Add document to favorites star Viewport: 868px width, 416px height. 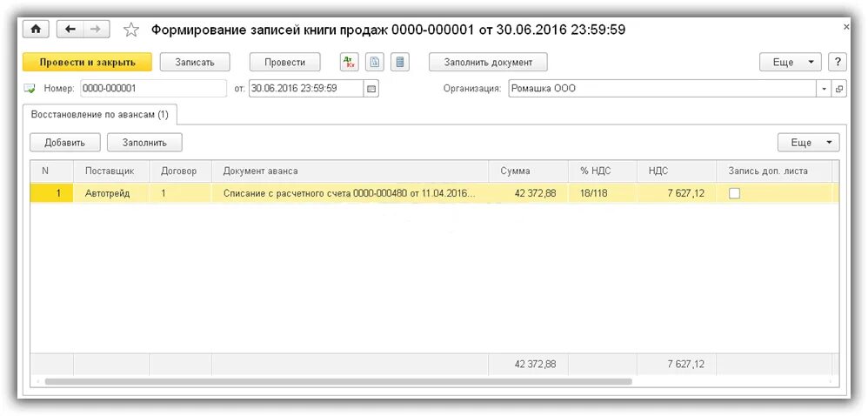131,30
